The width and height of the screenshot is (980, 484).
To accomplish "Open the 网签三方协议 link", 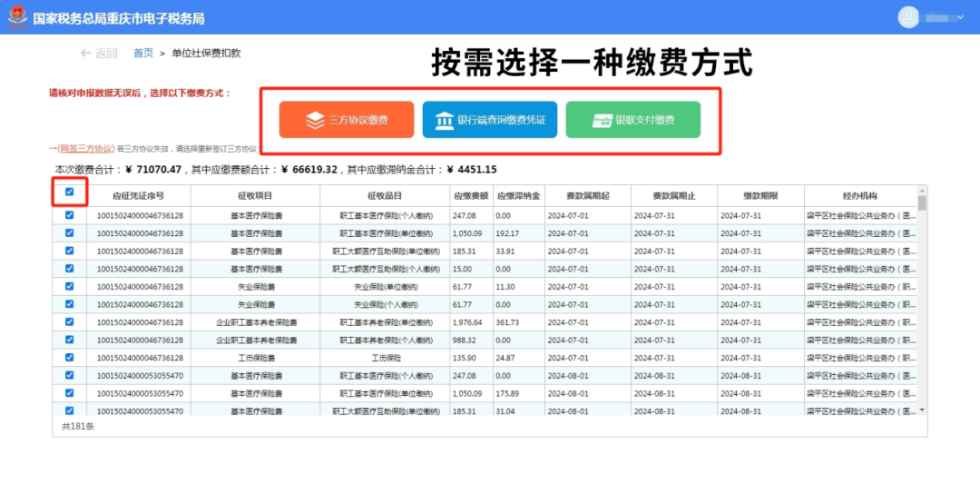I will tap(86, 148).
